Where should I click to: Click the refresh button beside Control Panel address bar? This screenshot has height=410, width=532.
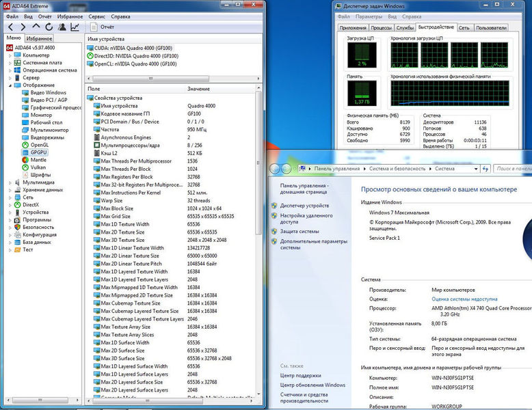pyautogui.click(x=486, y=169)
